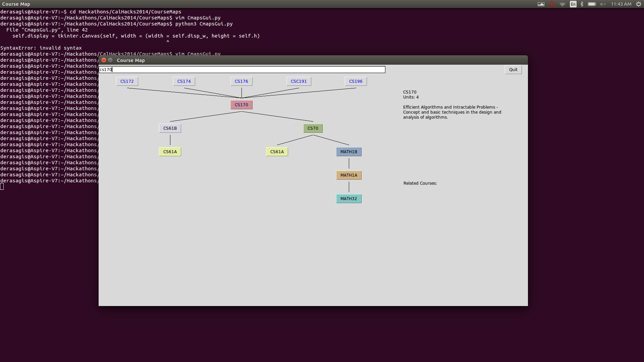Open the CSC191 course node
This screenshot has width=644, height=362.
click(299, 81)
